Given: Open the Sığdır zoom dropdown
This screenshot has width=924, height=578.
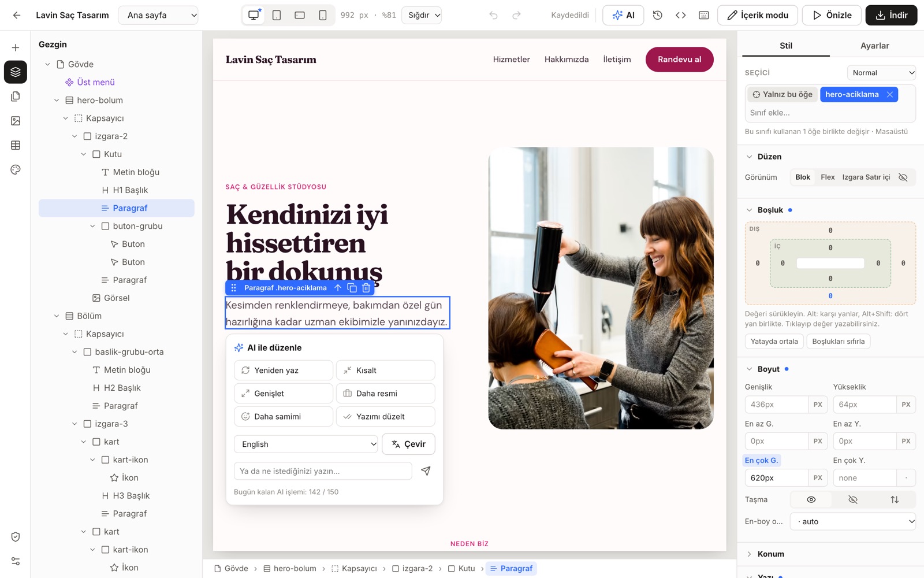Looking at the screenshot, I should (422, 15).
